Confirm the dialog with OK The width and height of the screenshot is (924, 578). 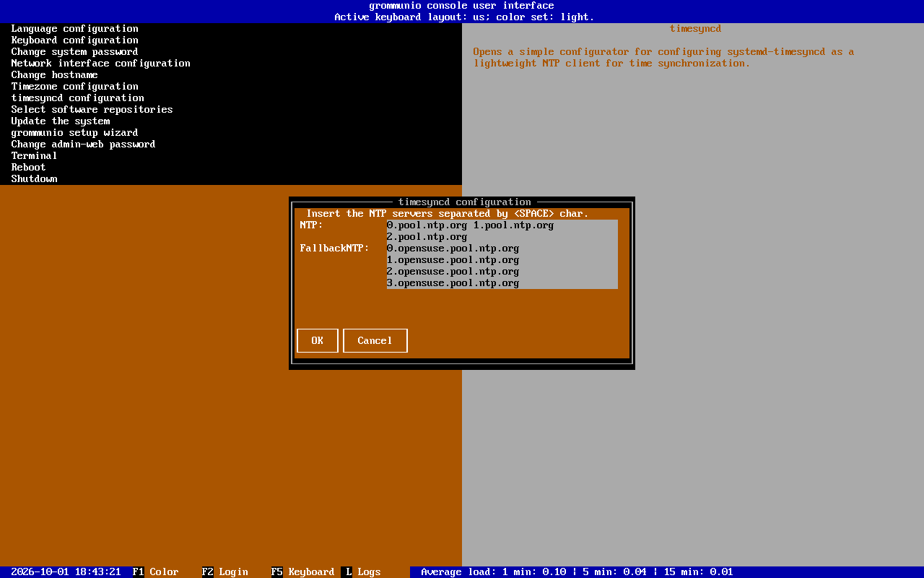(x=318, y=341)
